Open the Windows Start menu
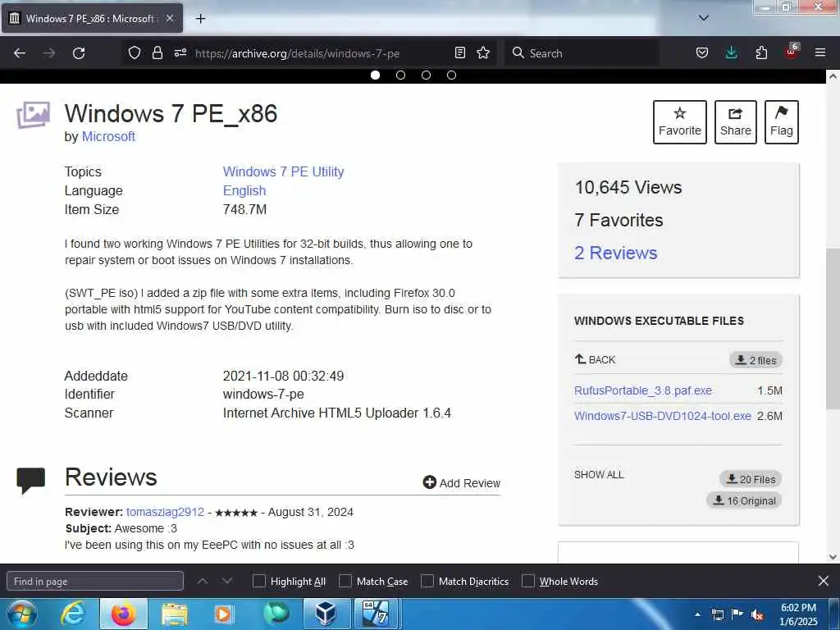 [21, 614]
